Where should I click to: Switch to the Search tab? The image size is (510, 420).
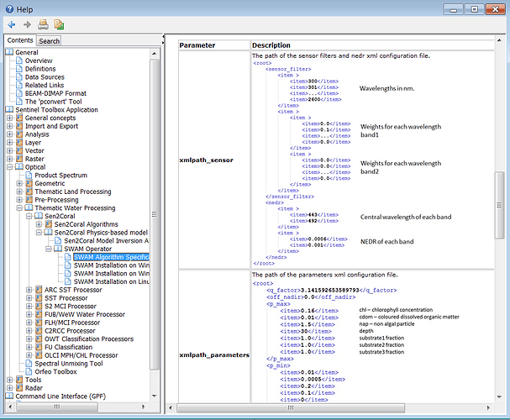tap(49, 41)
